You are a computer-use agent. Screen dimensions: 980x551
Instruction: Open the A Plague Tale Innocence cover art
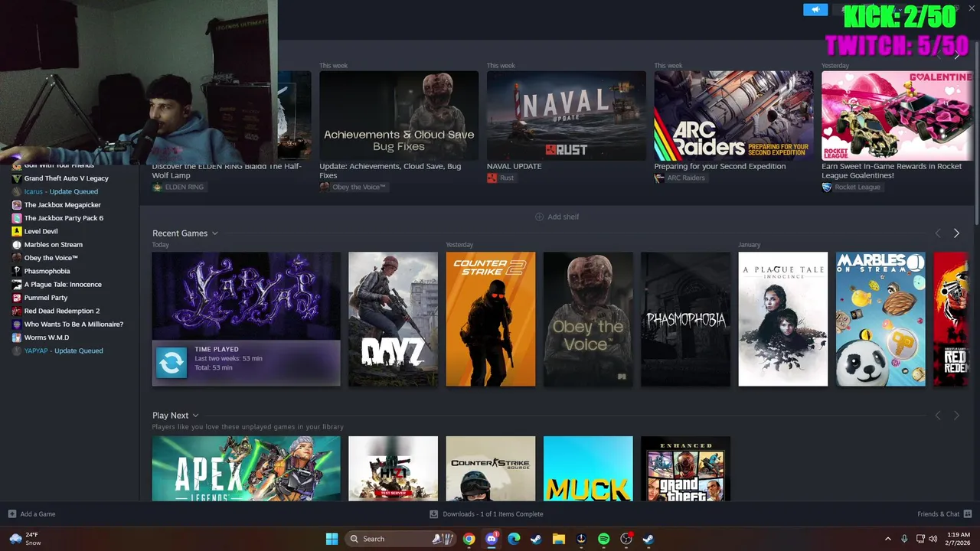pos(783,319)
